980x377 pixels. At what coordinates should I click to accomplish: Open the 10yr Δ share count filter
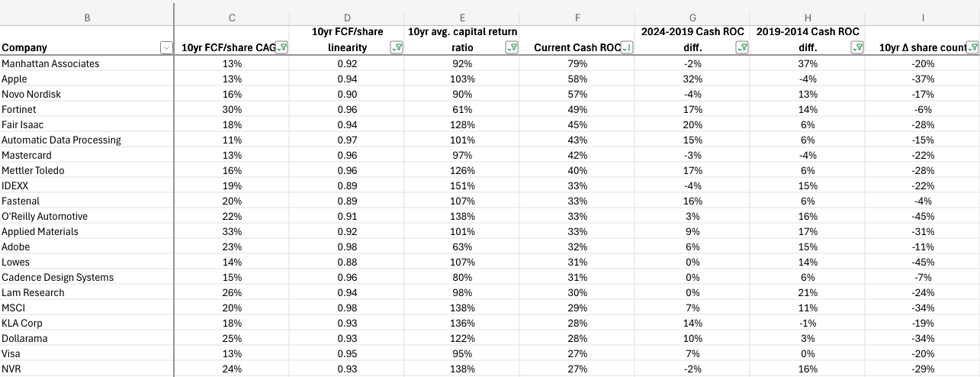972,48
